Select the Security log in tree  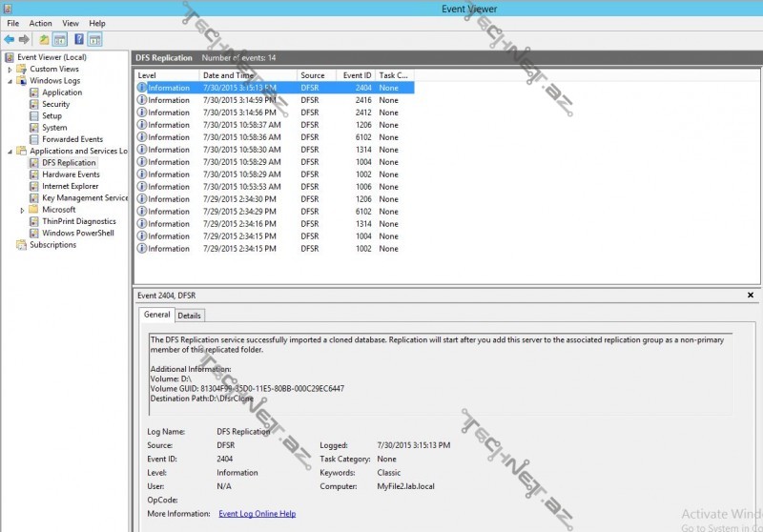(55, 105)
